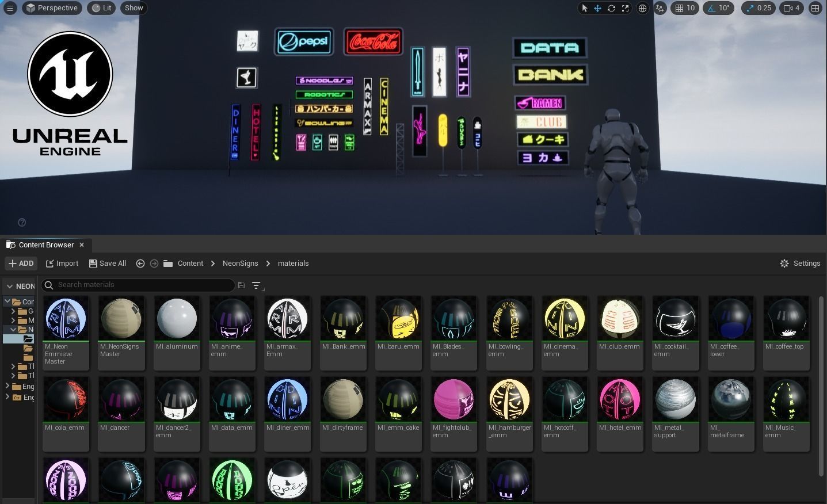
Task: Save search as collection icon
Action: [x=241, y=285]
